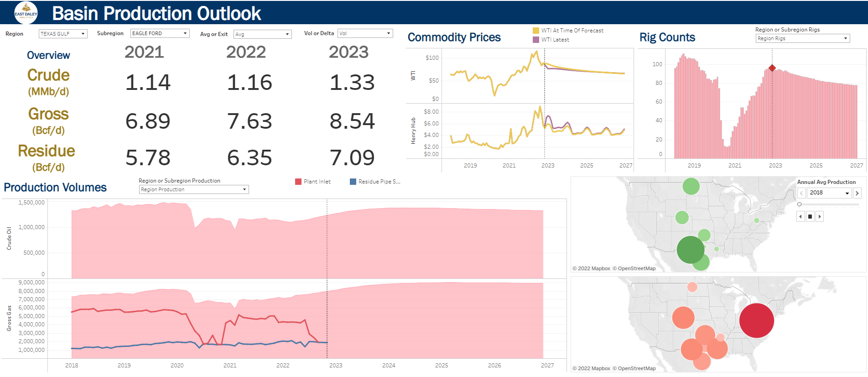
Task: Advance to the next production year
Action: (x=857, y=193)
